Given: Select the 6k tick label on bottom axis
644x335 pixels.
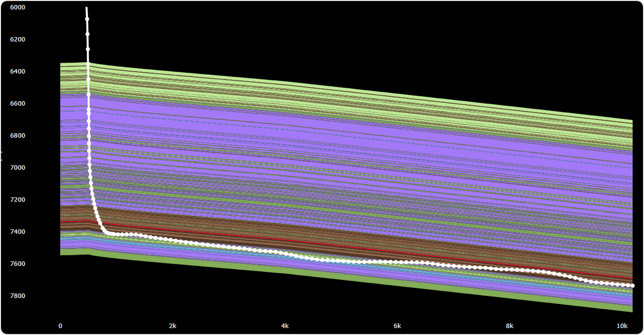Looking at the screenshot, I should point(397,325).
